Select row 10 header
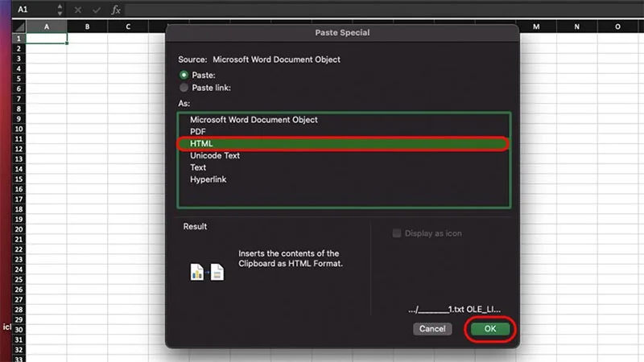The height and width of the screenshot is (362, 644). [x=19, y=129]
